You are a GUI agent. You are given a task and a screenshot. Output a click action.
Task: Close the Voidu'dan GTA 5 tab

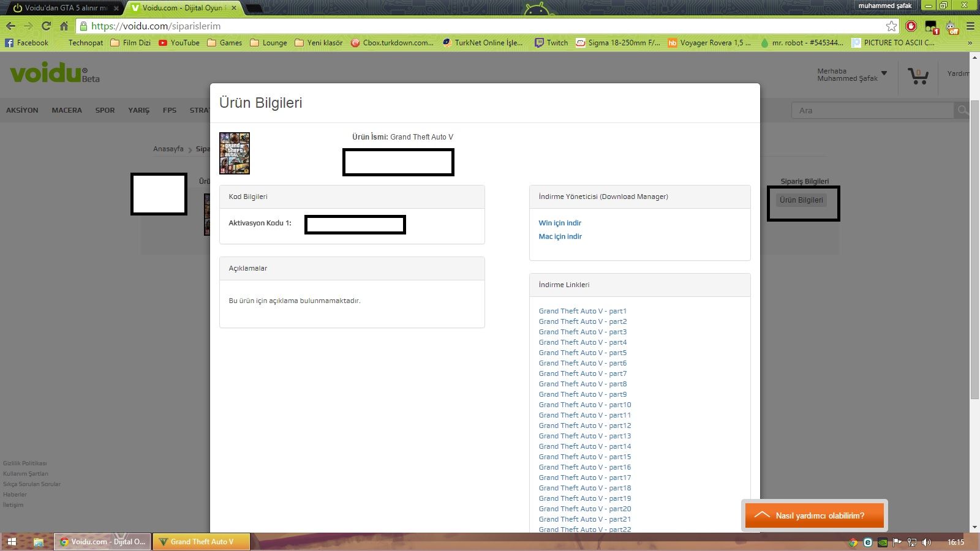pos(116,8)
